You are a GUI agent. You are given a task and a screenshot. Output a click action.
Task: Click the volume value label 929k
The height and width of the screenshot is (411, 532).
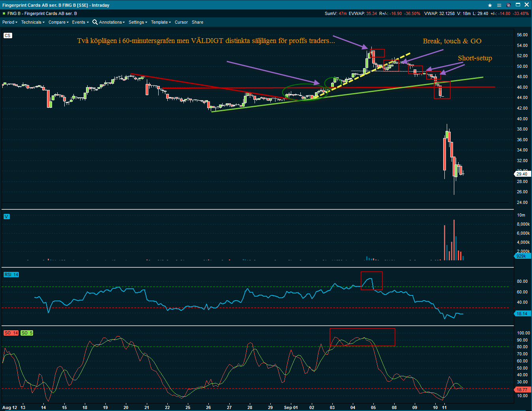(522, 256)
